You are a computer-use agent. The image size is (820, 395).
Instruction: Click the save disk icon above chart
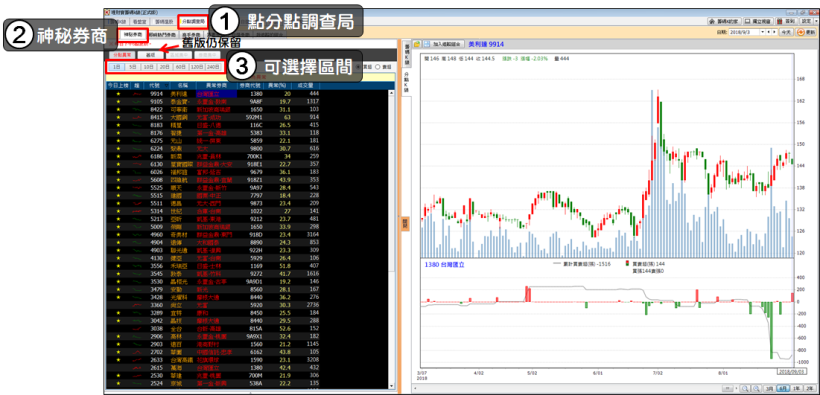click(427, 44)
